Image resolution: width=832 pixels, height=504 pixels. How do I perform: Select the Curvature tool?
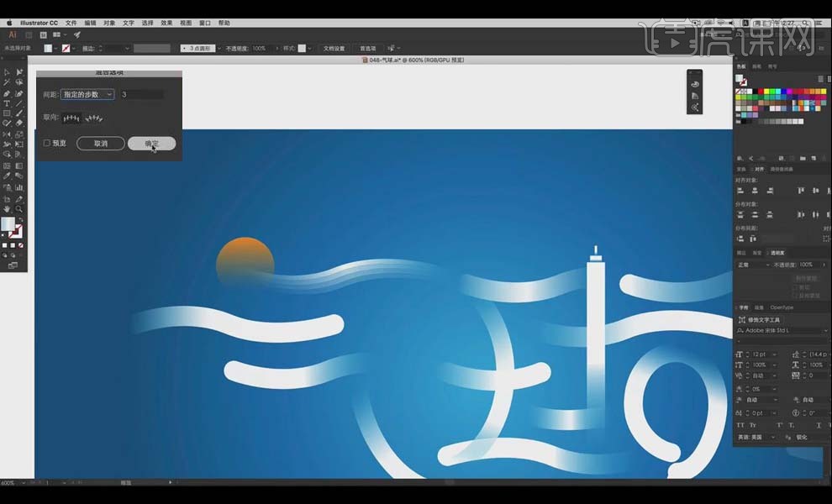pyautogui.click(x=19, y=93)
